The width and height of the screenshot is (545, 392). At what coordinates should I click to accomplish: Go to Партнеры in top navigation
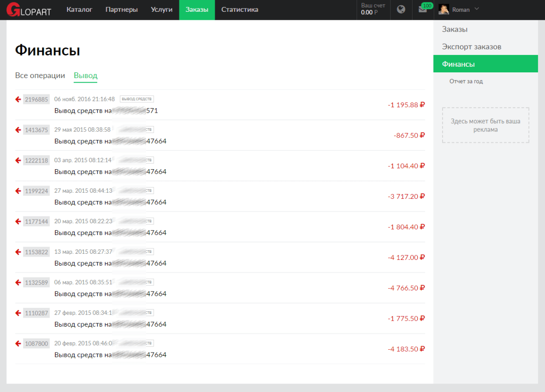[x=122, y=9]
